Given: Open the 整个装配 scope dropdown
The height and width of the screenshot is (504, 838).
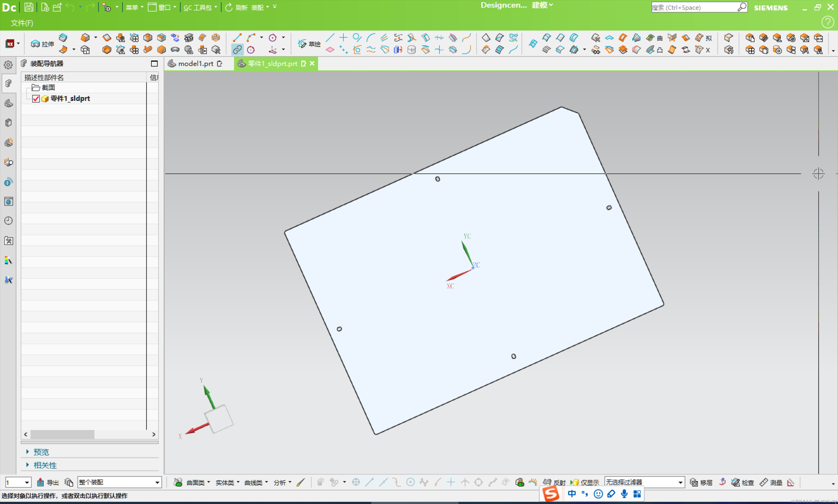Looking at the screenshot, I should point(120,482).
